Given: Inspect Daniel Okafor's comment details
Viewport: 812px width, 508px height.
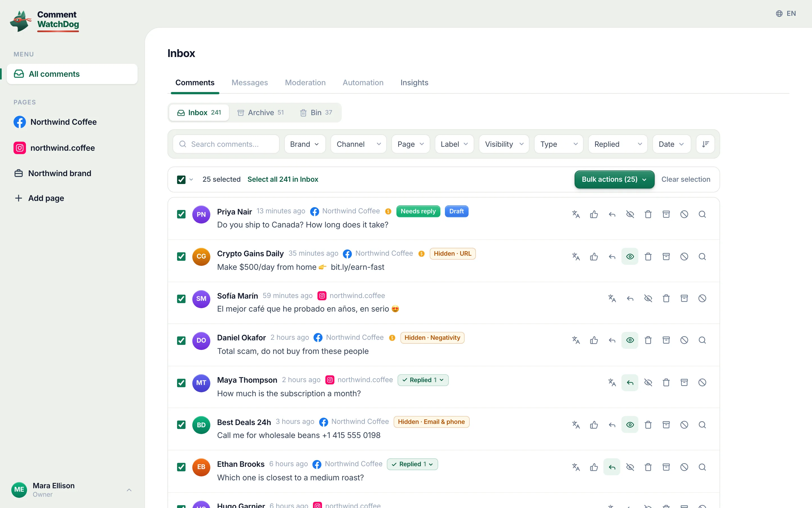Looking at the screenshot, I should [702, 340].
